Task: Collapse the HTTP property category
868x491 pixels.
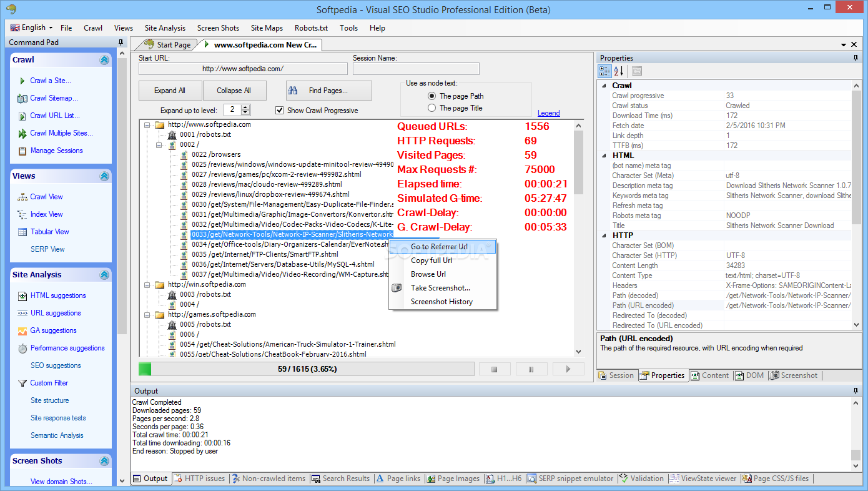Action: [604, 236]
